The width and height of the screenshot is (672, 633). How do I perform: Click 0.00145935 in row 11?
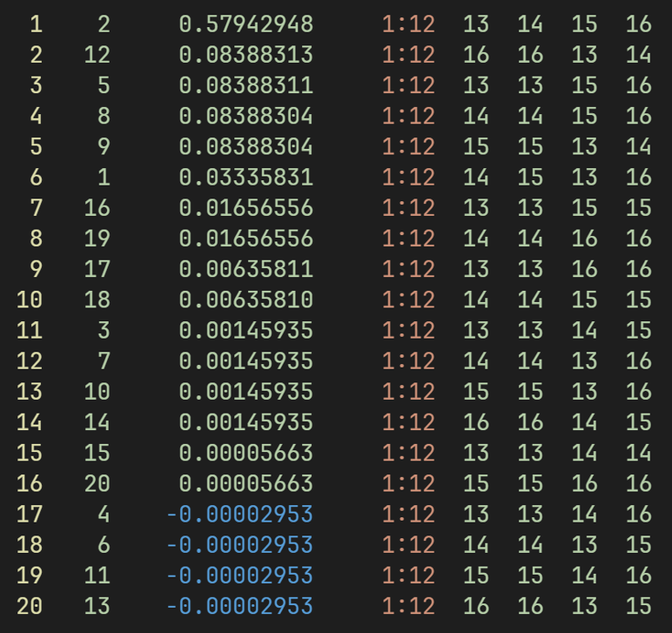(x=245, y=330)
